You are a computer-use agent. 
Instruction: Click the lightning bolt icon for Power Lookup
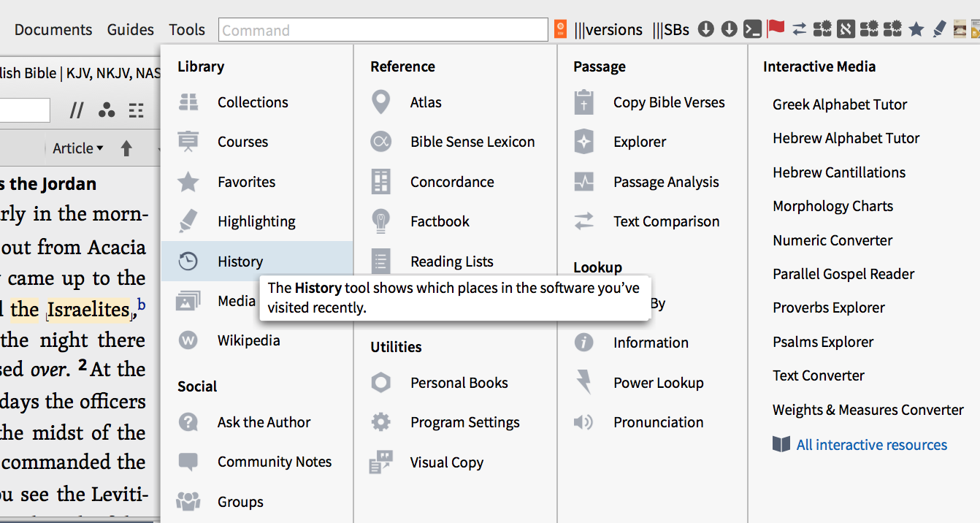coord(583,382)
